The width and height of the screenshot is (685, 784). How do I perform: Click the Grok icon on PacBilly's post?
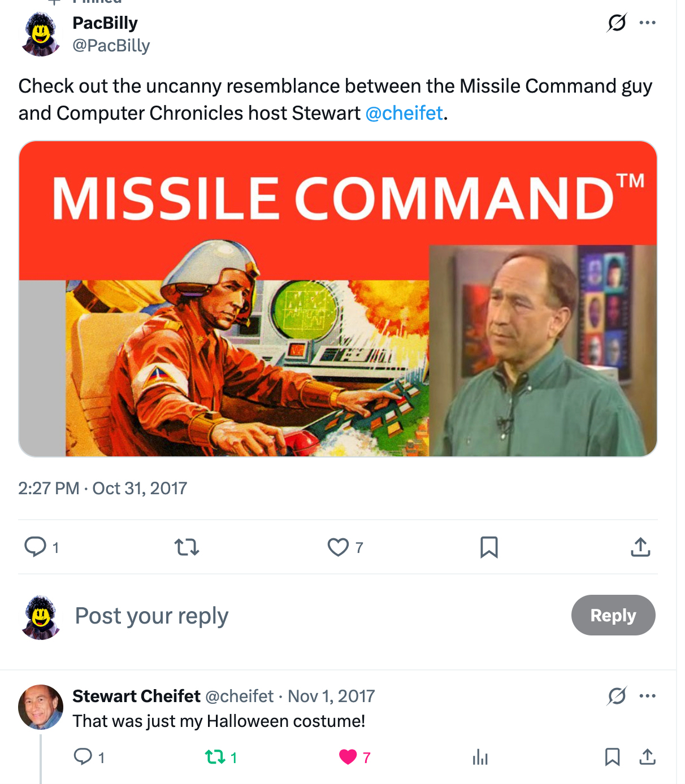coord(617,23)
